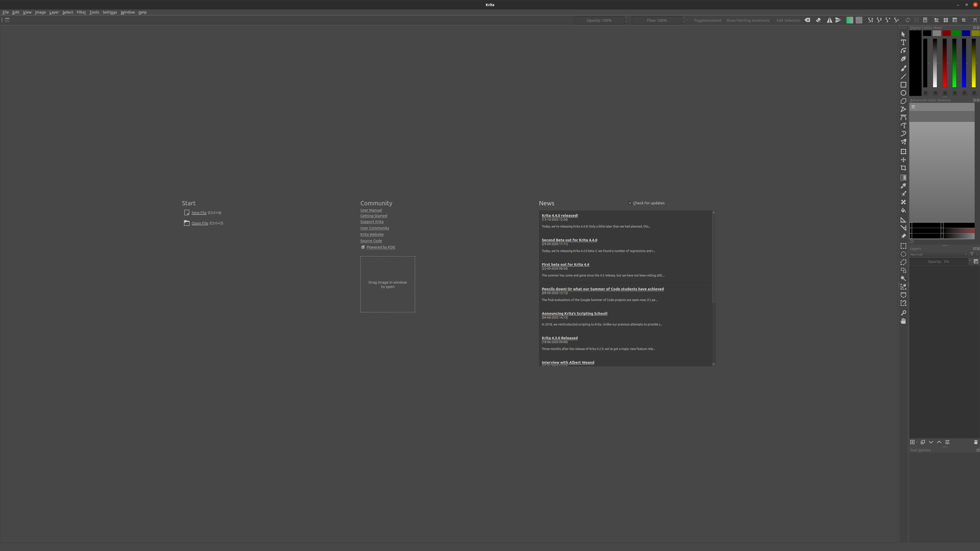Open the Filter menu
The height and width of the screenshot is (551, 980).
[81, 12]
